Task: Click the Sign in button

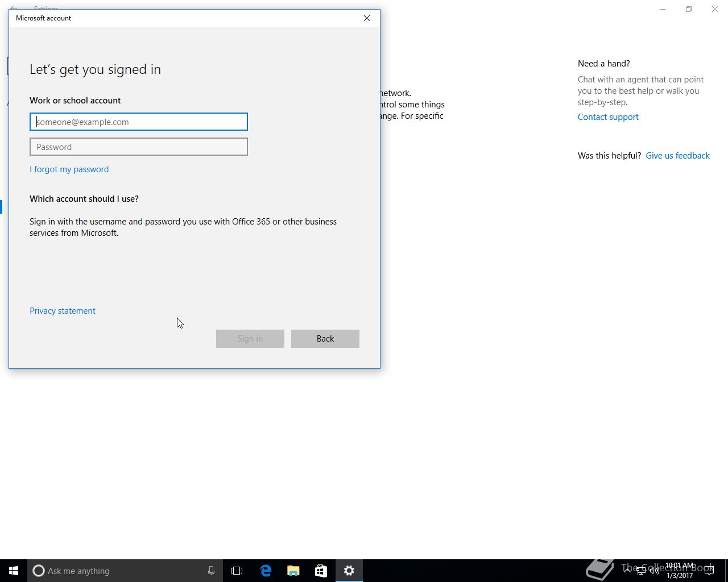Action: [250, 339]
